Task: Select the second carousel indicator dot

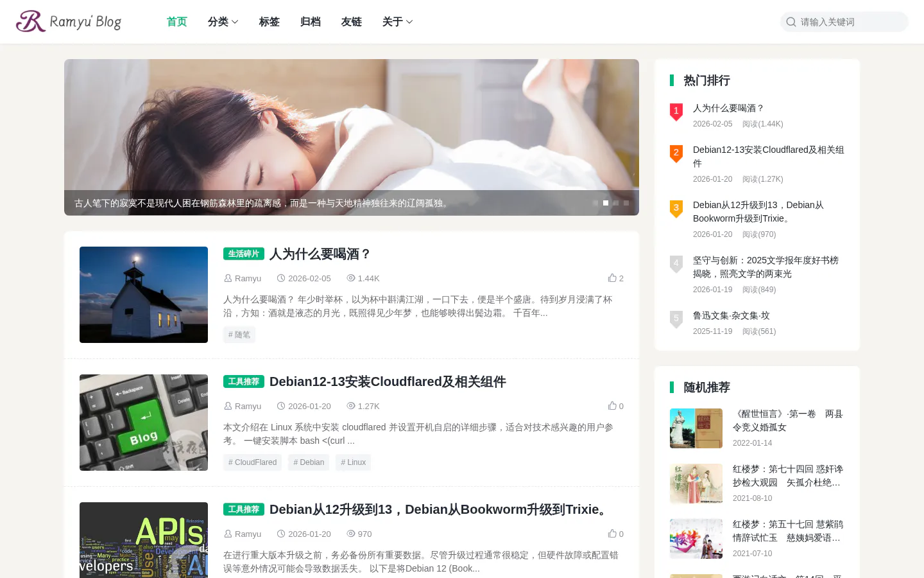Action: pos(606,203)
